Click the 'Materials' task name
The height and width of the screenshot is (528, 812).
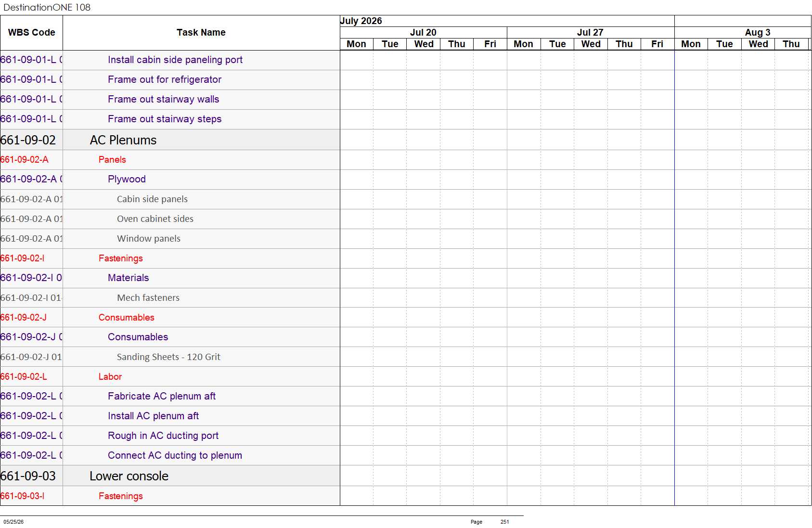point(129,278)
